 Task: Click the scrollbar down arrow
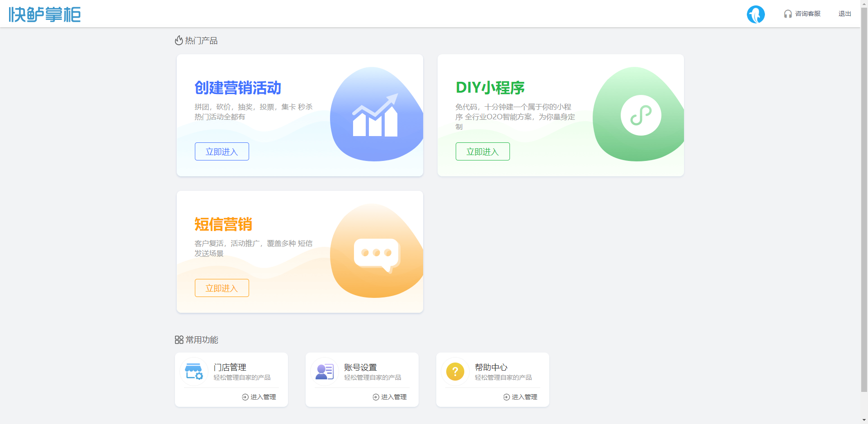pyautogui.click(x=864, y=420)
